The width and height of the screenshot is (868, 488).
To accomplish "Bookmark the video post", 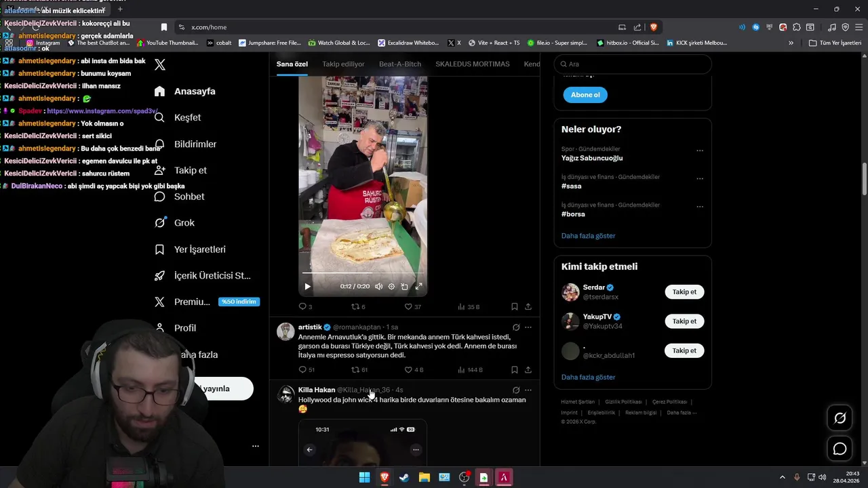I will 515,306.
